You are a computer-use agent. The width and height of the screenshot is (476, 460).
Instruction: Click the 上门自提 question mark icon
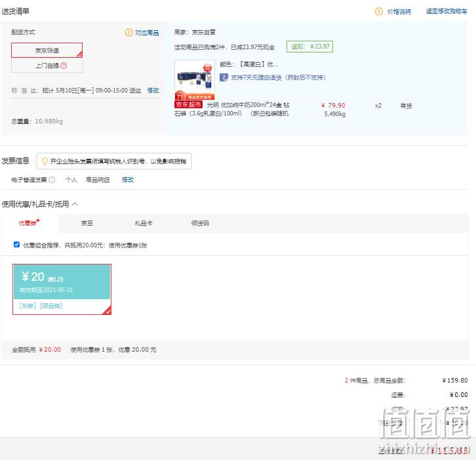64,66
